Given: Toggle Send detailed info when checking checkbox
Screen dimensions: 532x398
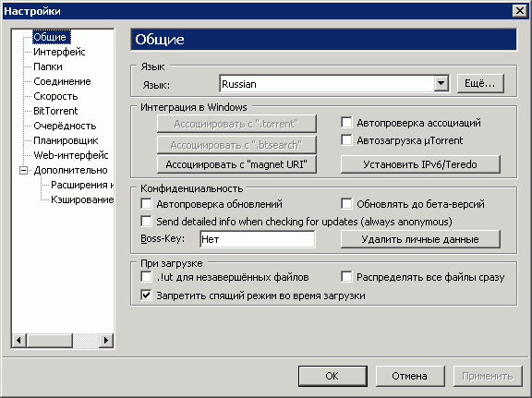Looking at the screenshot, I should [x=146, y=222].
